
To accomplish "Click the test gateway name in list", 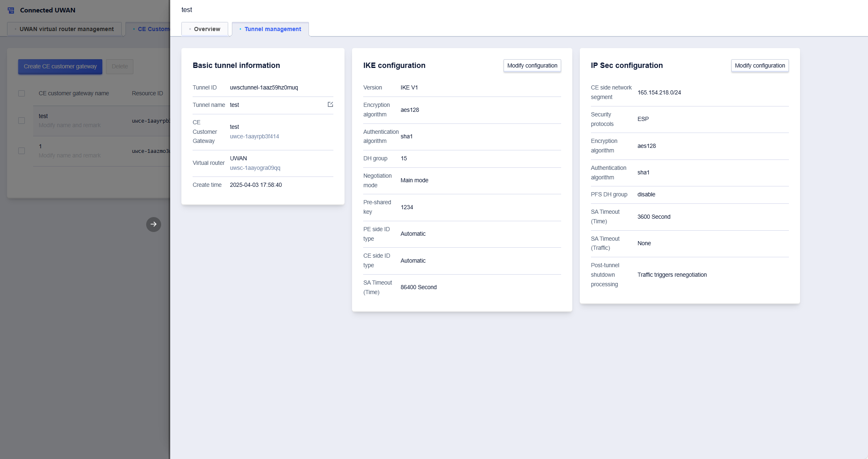I will pos(43,116).
